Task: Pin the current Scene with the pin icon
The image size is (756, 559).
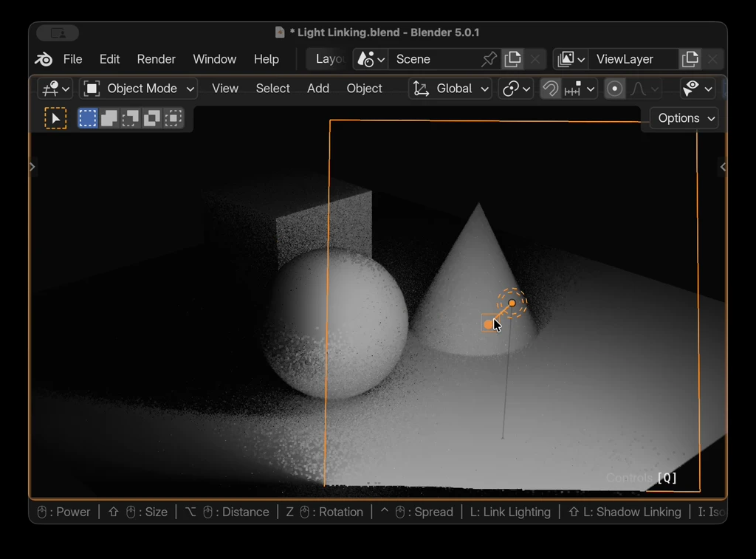Action: click(x=488, y=59)
